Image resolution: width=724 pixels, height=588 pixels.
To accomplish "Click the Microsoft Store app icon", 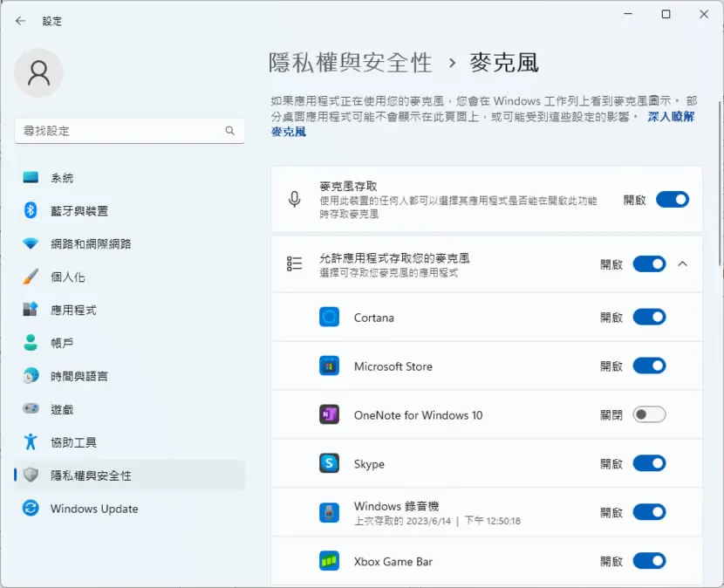I will (329, 366).
